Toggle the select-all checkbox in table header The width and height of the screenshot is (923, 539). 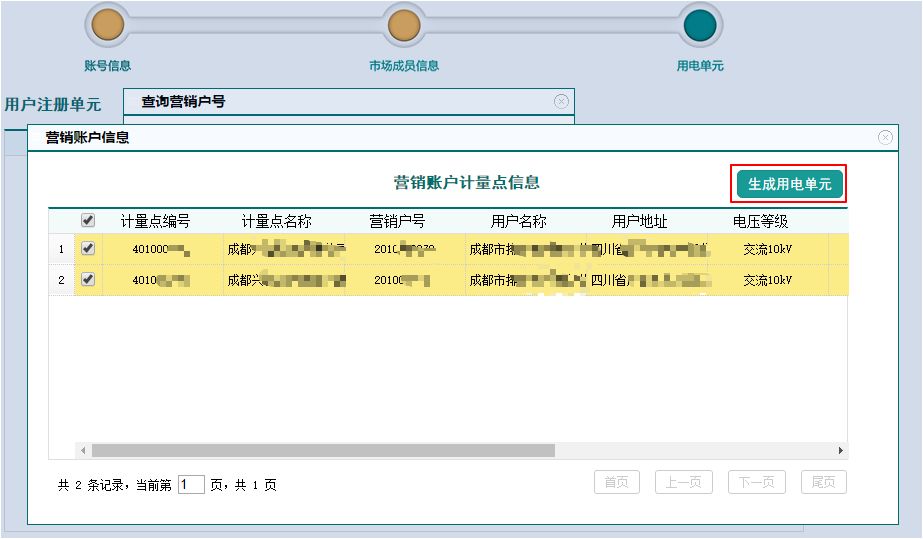pos(88,220)
